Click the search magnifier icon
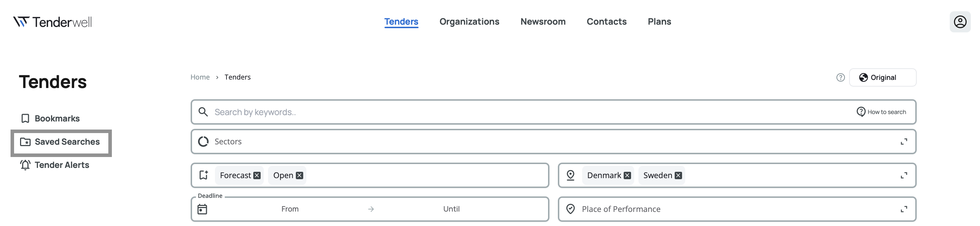 (x=203, y=112)
